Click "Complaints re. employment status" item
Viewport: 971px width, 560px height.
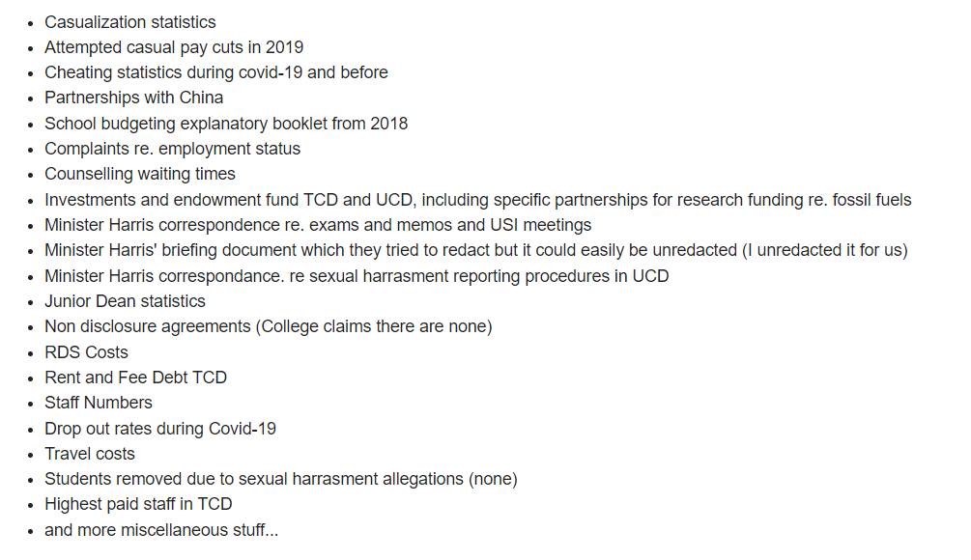172,149
